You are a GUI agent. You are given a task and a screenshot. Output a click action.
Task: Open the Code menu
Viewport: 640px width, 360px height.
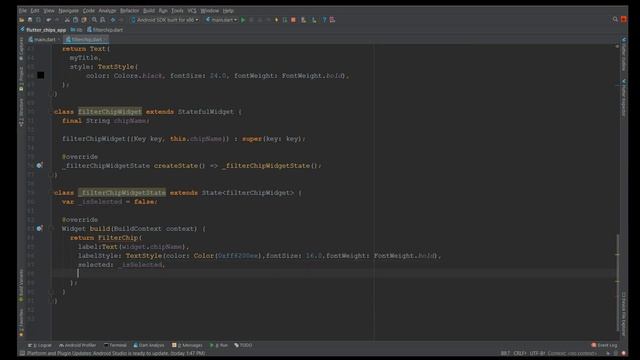pyautogui.click(x=89, y=11)
